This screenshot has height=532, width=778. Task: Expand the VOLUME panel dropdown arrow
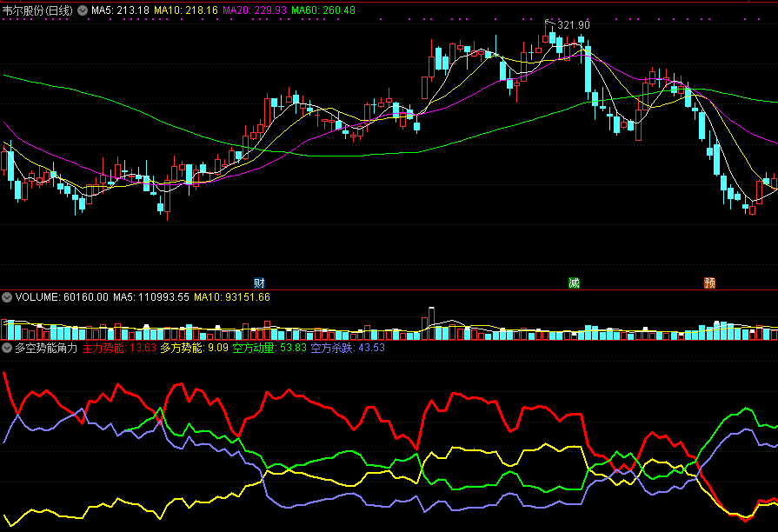click(7, 297)
